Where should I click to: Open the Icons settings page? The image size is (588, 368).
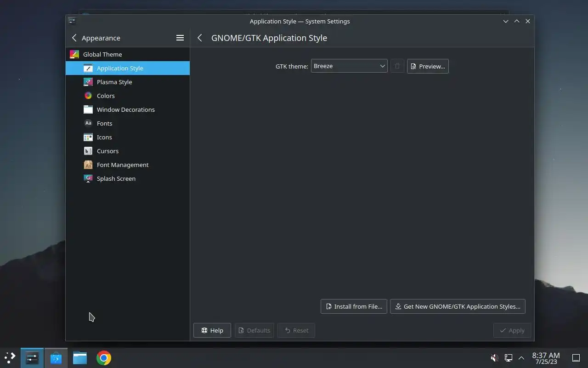pos(128,137)
